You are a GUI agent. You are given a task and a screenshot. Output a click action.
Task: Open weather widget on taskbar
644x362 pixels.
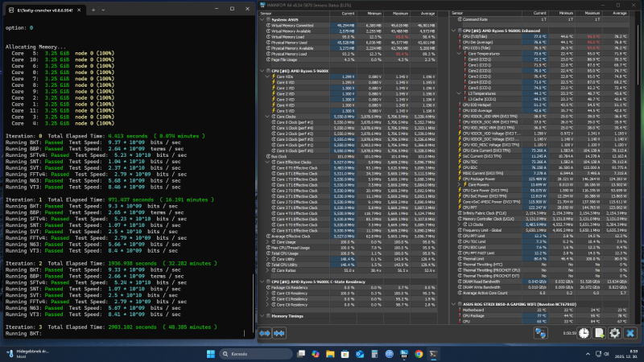point(28,354)
